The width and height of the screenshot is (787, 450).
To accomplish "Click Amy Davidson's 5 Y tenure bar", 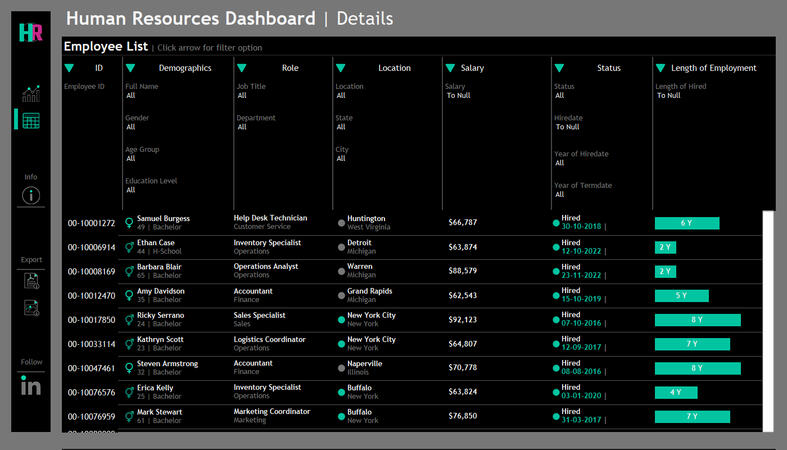I will pos(681,296).
